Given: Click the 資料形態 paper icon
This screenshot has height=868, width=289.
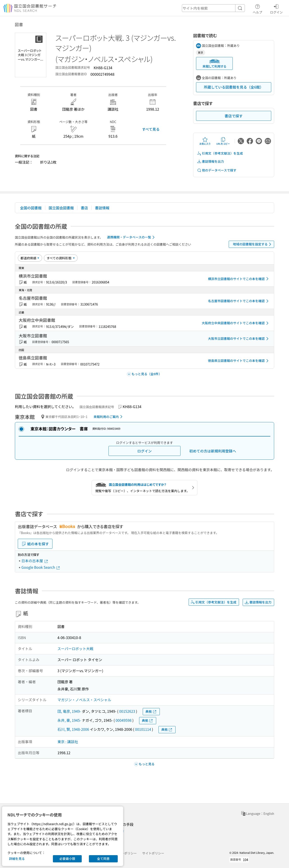Looking at the screenshot, I should (x=34, y=129).
